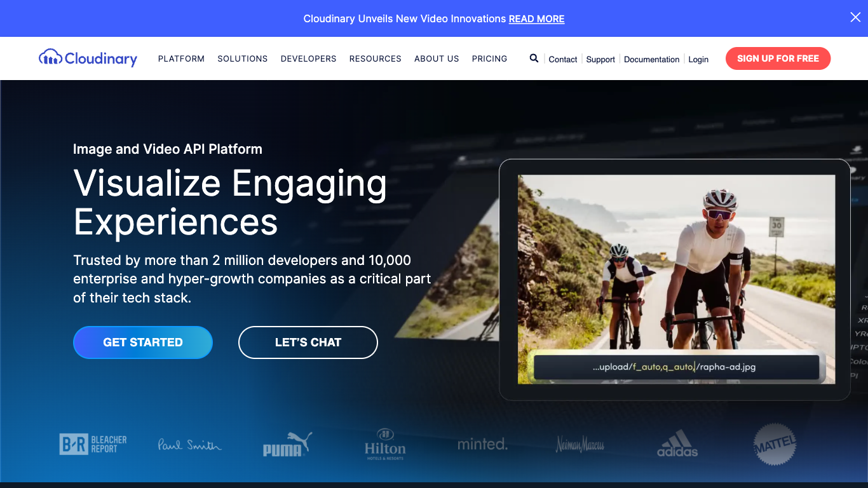Click the Trusted by 2 million developers paragraph
This screenshot has width=868, height=488.
pos(252,279)
